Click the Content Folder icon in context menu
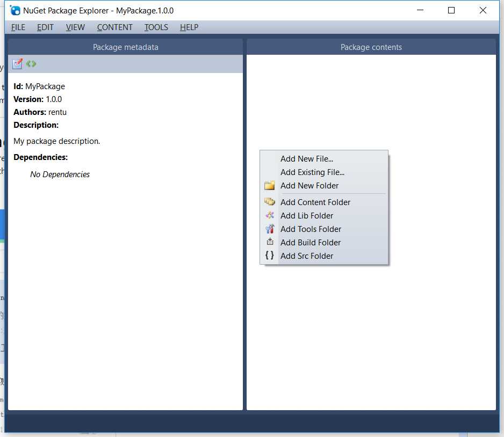The image size is (504, 437). tap(269, 202)
